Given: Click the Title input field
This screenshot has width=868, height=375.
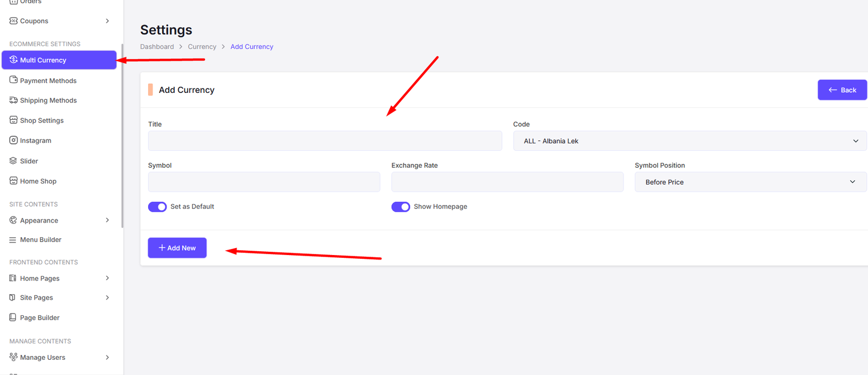Looking at the screenshot, I should point(325,141).
